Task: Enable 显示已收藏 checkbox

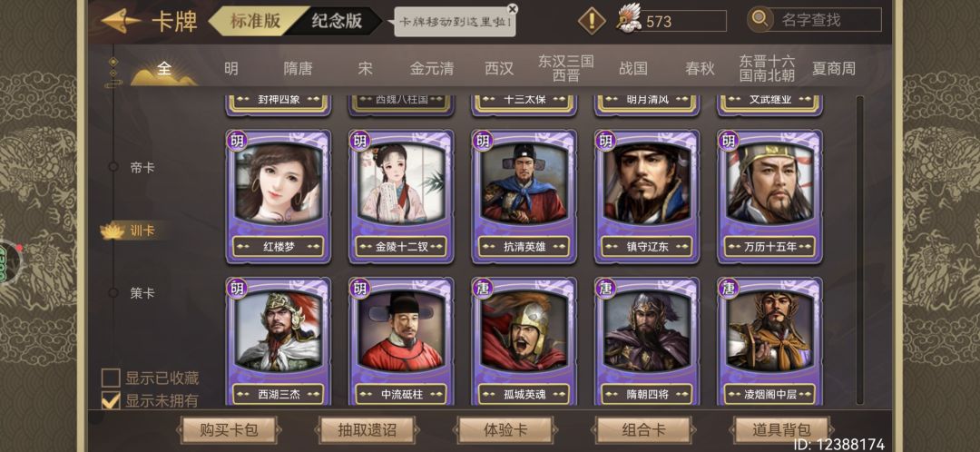Action: 111,378
